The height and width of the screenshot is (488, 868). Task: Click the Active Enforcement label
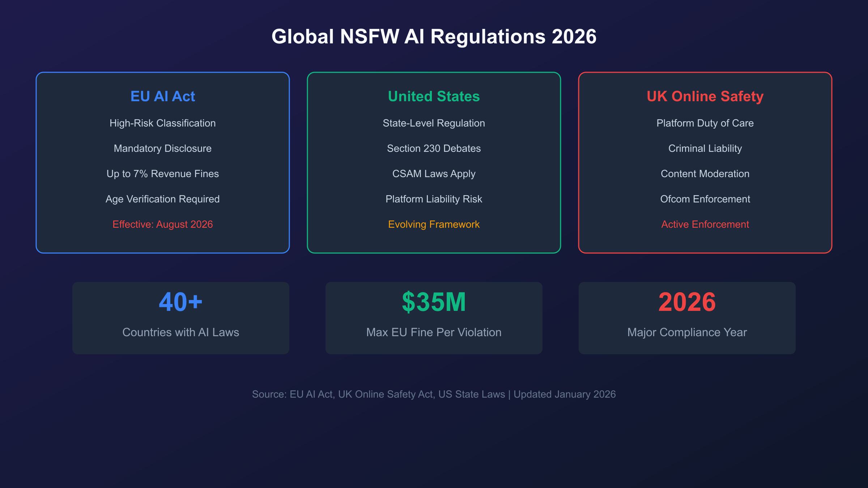click(x=705, y=224)
